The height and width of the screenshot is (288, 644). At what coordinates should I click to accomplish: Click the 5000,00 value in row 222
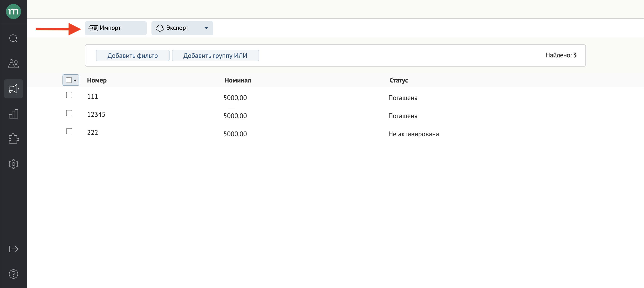click(235, 134)
